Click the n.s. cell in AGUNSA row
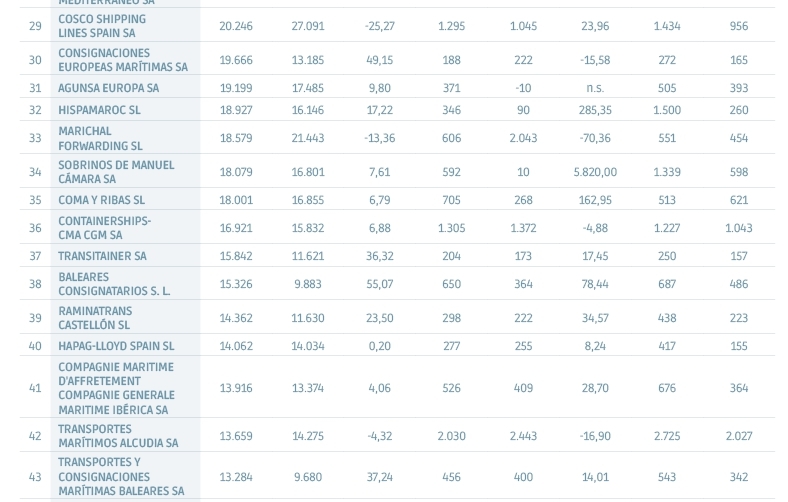The width and height of the screenshot is (788, 502). [x=595, y=88]
